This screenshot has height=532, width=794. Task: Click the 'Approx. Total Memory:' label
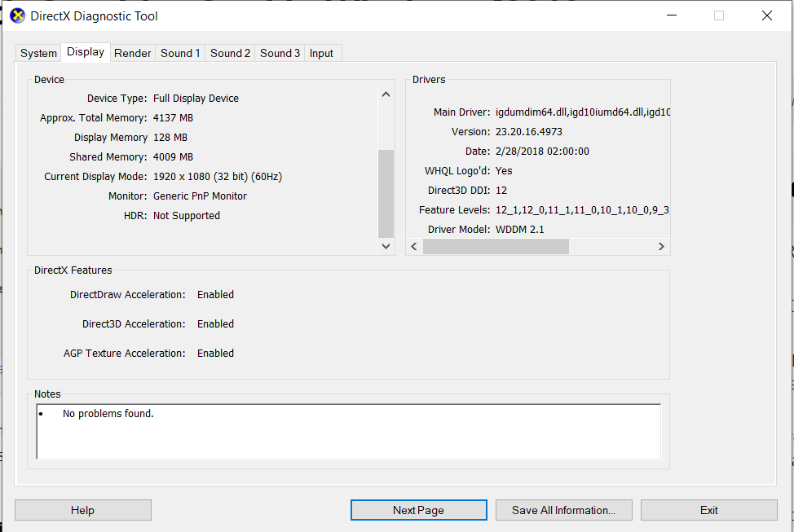click(x=94, y=118)
